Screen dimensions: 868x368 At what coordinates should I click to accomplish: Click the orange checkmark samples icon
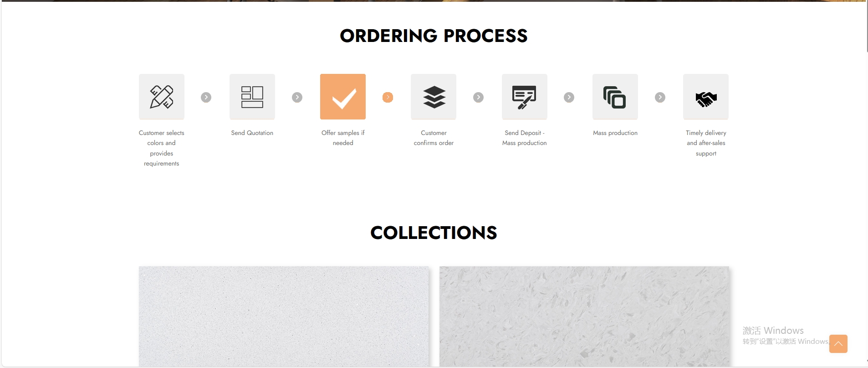(x=343, y=97)
